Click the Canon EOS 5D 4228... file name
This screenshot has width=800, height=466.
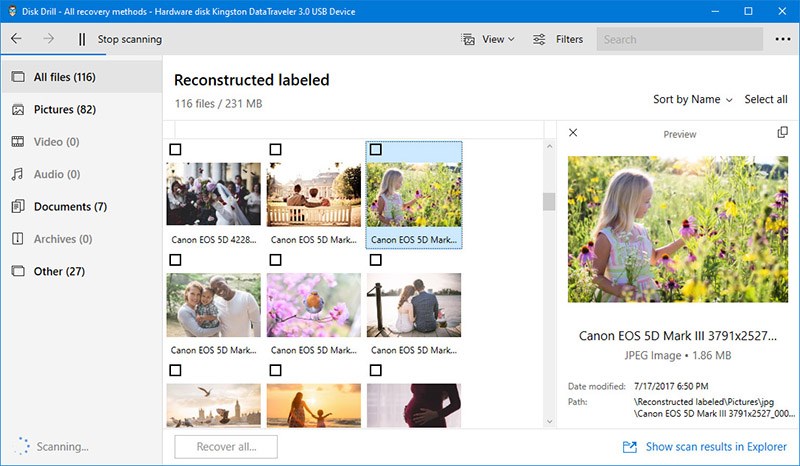click(x=214, y=239)
